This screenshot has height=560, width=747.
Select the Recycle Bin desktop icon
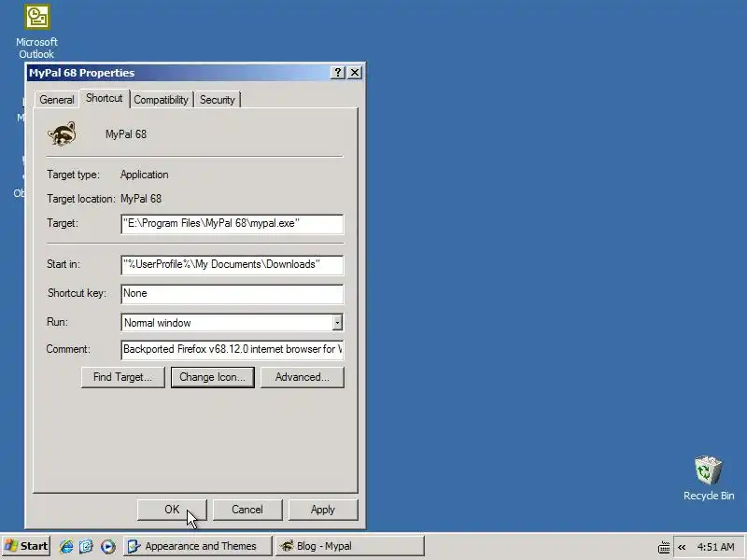(x=708, y=478)
